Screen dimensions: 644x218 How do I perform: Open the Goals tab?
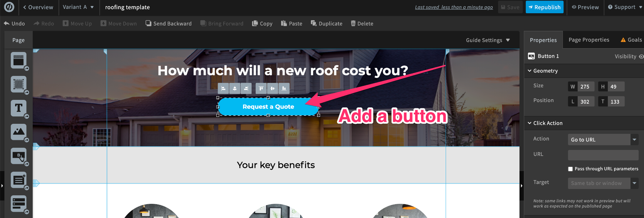[x=631, y=40]
